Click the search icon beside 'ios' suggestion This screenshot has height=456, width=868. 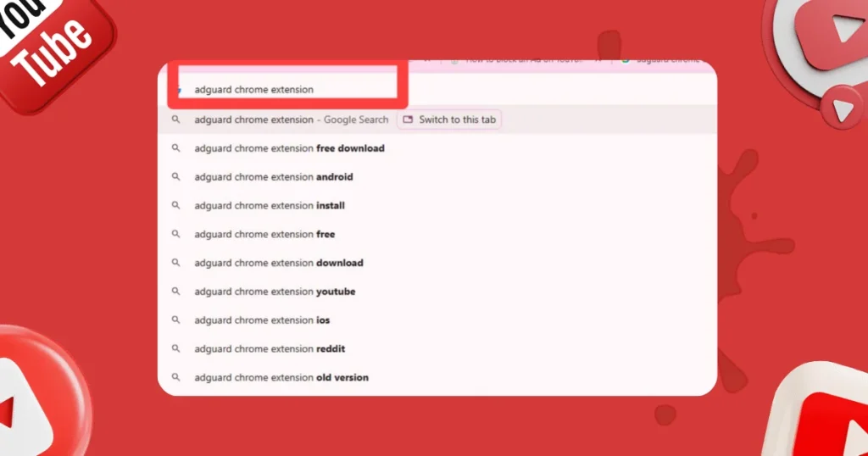coord(176,320)
